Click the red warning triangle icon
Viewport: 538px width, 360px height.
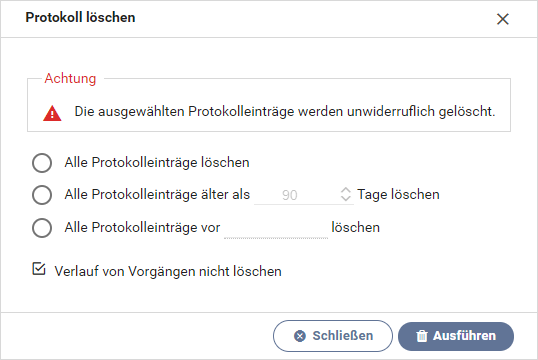[x=52, y=114]
